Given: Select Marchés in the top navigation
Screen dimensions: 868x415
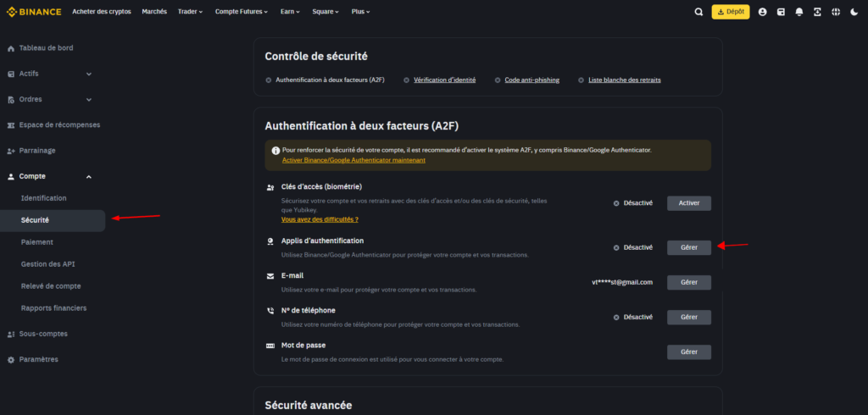Looking at the screenshot, I should pos(153,12).
